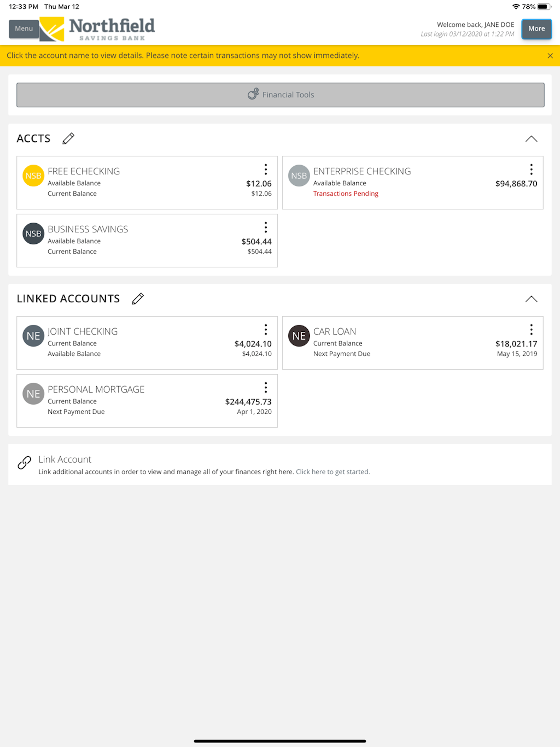View Free eChecking account details

tap(84, 171)
